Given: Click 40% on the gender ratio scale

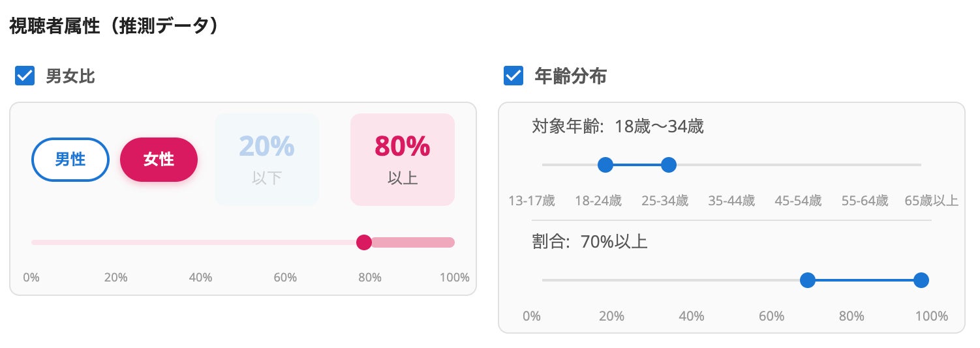Looking at the screenshot, I should [200, 278].
